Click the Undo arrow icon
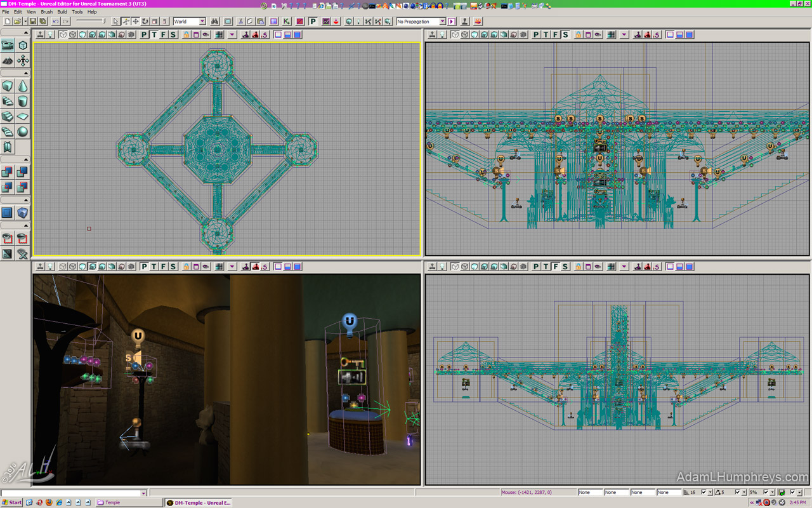 pos(55,22)
